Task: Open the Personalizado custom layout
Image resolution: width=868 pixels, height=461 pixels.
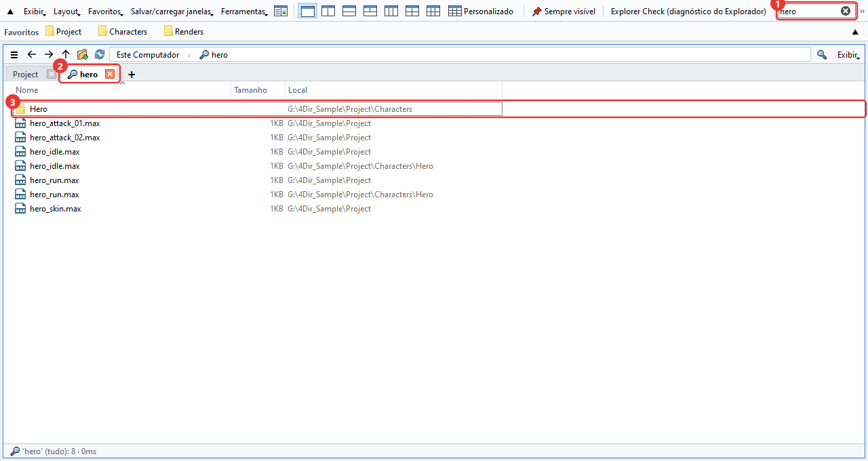Action: click(x=481, y=12)
